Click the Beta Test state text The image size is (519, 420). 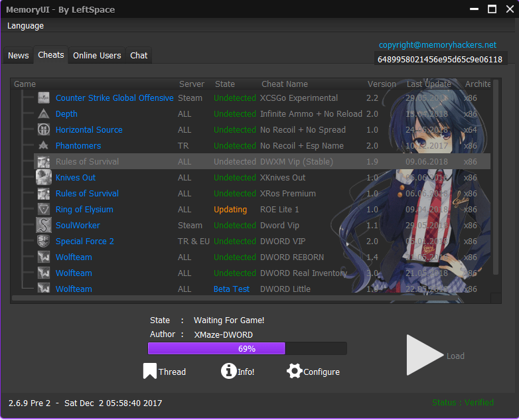pos(232,289)
